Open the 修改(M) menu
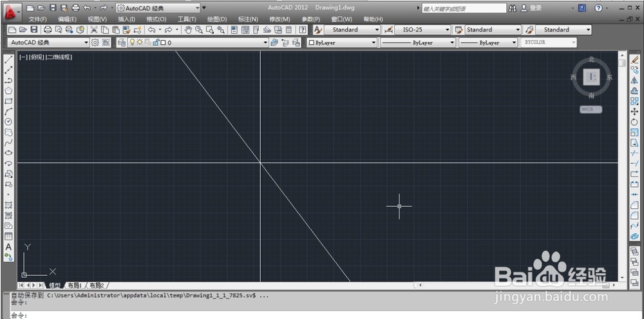Viewport: 644px width, 319px height. coord(279,19)
